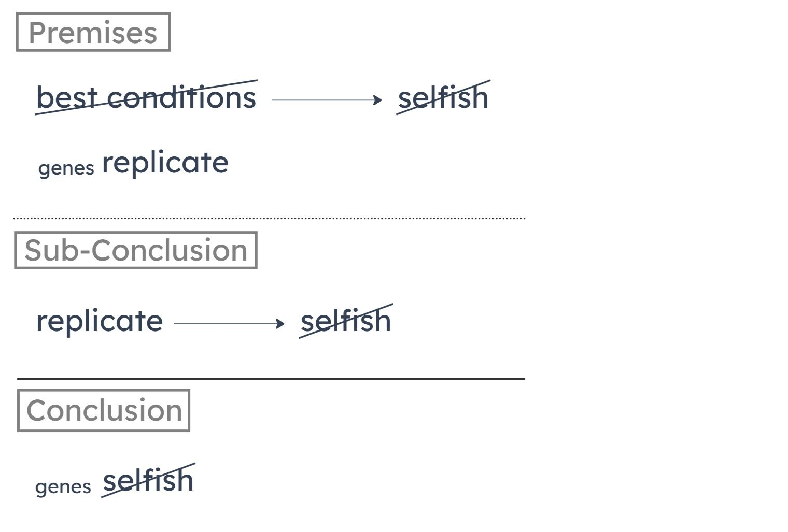Click the arrowhead pointing to Premises 'selfish'

tap(378, 100)
